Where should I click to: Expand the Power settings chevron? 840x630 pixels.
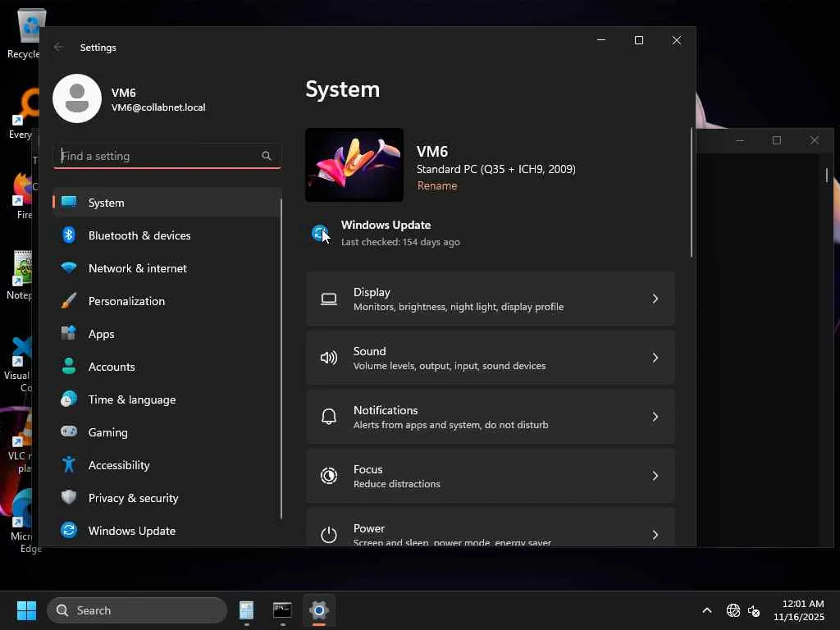pos(655,535)
